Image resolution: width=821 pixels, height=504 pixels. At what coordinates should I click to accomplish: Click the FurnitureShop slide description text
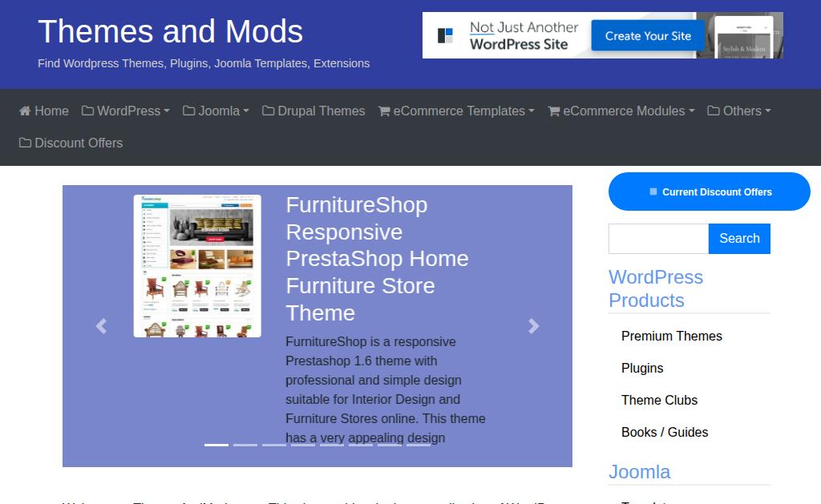(x=386, y=389)
